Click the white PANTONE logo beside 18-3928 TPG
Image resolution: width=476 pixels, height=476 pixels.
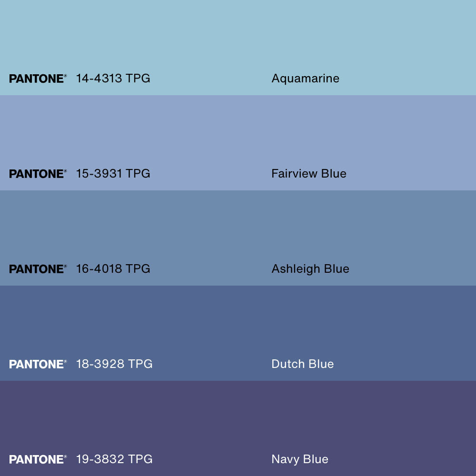click(38, 364)
